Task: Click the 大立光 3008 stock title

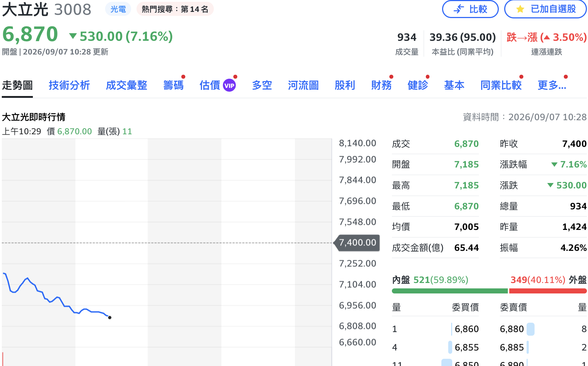Action: [47, 9]
